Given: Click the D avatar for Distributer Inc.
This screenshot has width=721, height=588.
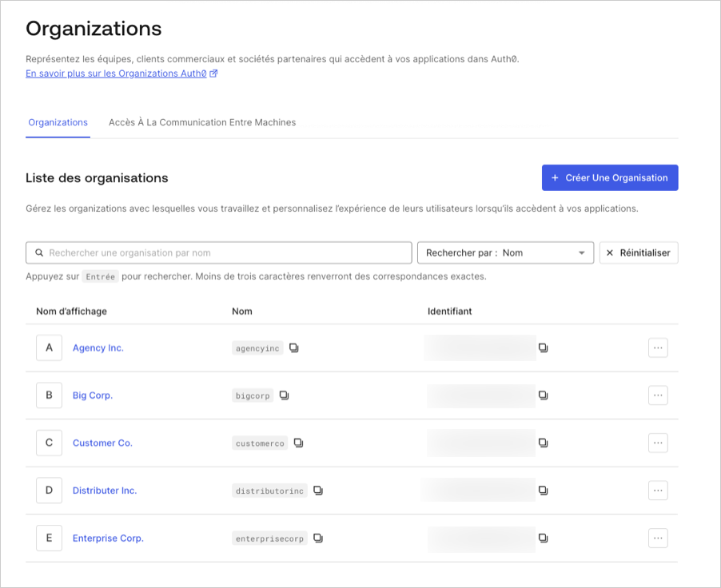Looking at the screenshot, I should [50, 491].
